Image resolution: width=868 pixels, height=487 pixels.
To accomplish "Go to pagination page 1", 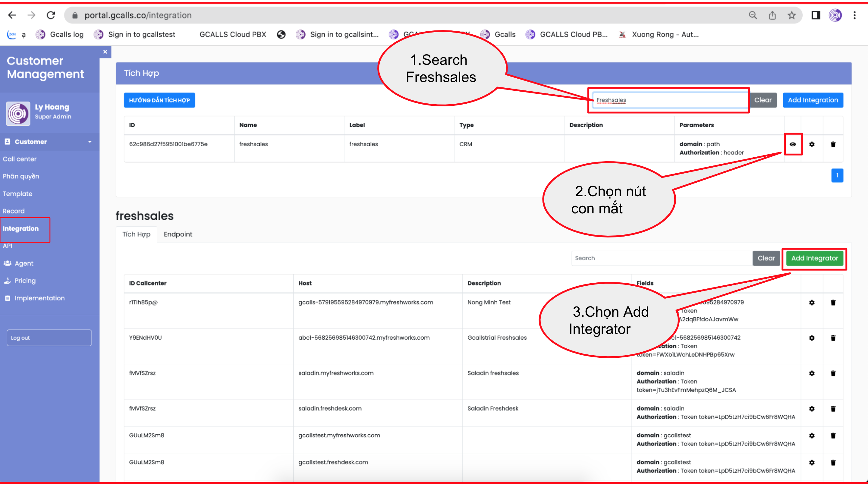I will (x=837, y=175).
